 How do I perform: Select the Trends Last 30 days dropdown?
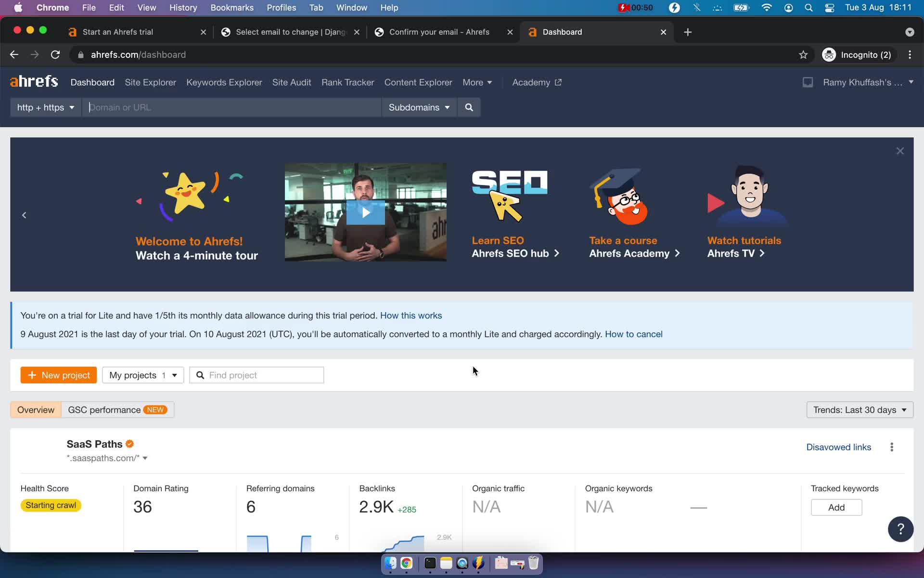(x=859, y=409)
